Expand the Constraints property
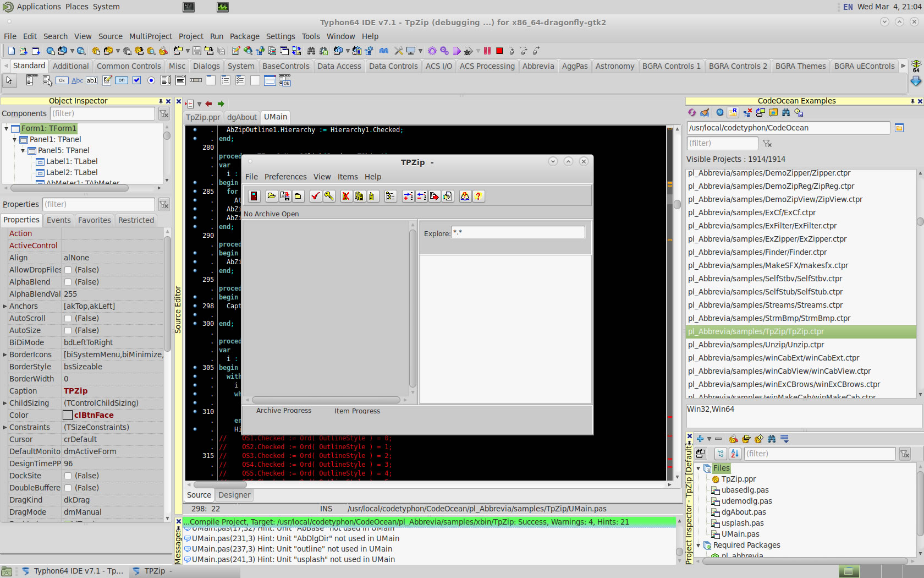 (x=5, y=427)
